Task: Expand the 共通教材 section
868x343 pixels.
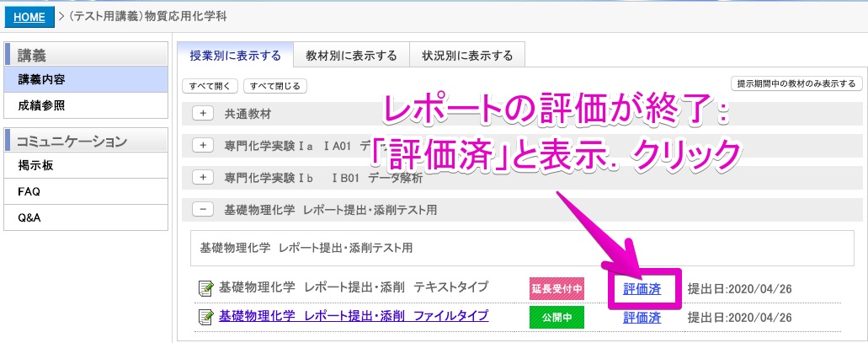Action: (x=203, y=114)
